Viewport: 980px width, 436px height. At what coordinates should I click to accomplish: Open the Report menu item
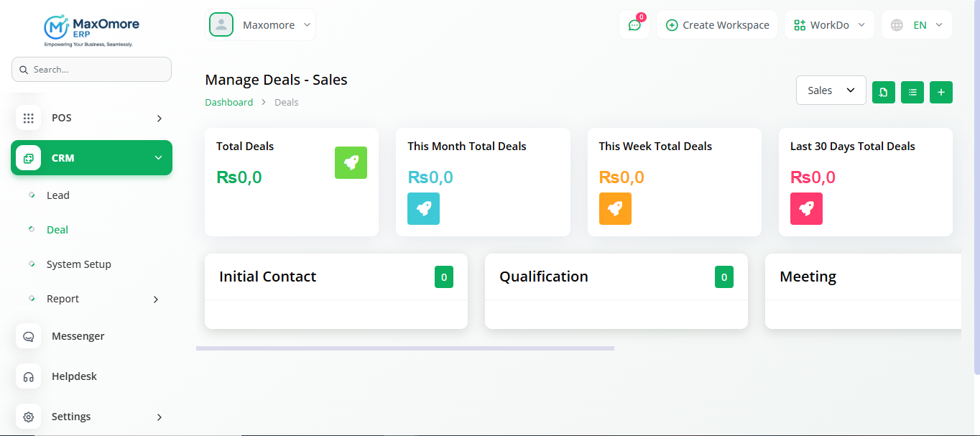tap(63, 299)
